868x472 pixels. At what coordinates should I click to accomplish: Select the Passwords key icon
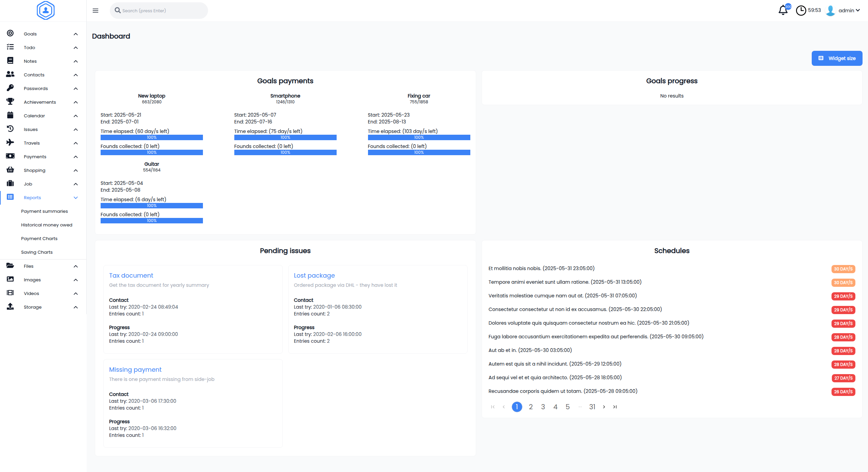[x=10, y=88]
